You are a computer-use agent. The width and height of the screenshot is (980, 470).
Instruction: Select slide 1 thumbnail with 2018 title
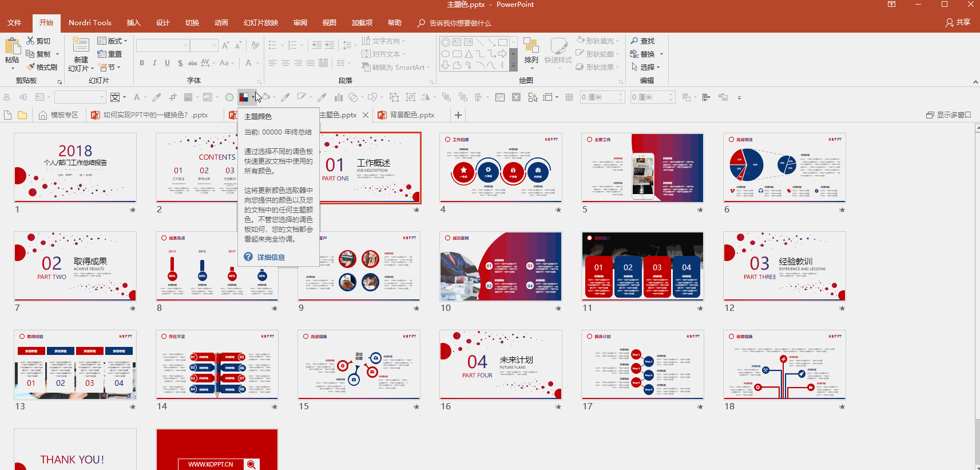coord(76,168)
